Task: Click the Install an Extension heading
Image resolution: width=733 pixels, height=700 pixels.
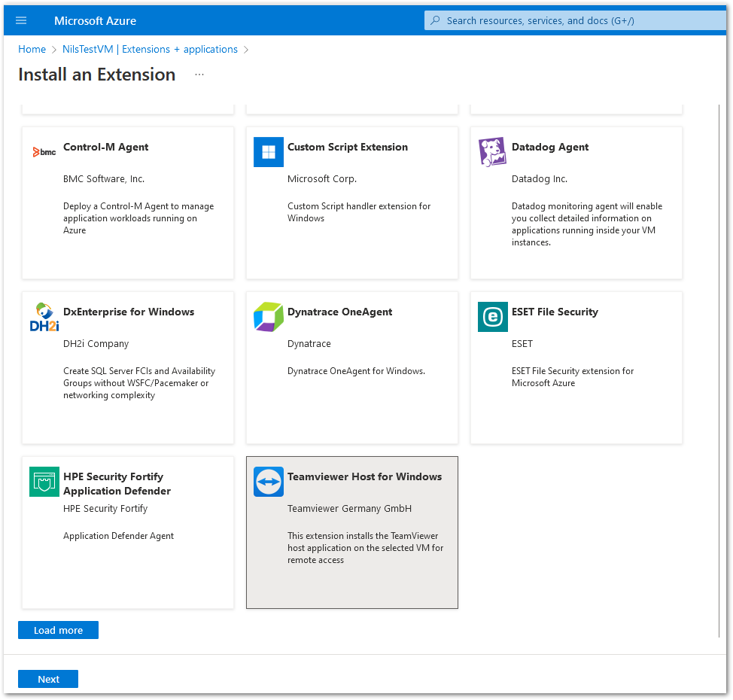Action: click(97, 75)
